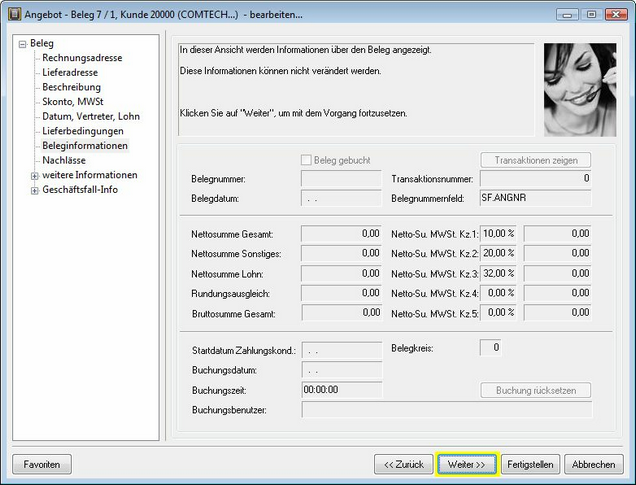Click the '<< Zurück' button

coord(402,464)
